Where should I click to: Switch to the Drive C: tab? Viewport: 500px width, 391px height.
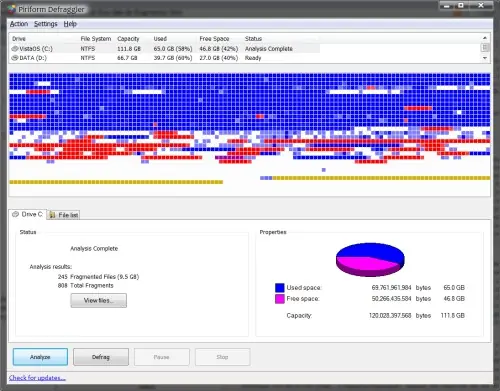(28, 214)
